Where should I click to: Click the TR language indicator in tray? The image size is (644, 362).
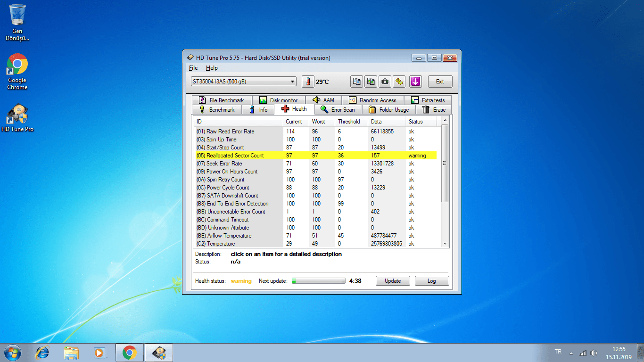click(x=558, y=352)
